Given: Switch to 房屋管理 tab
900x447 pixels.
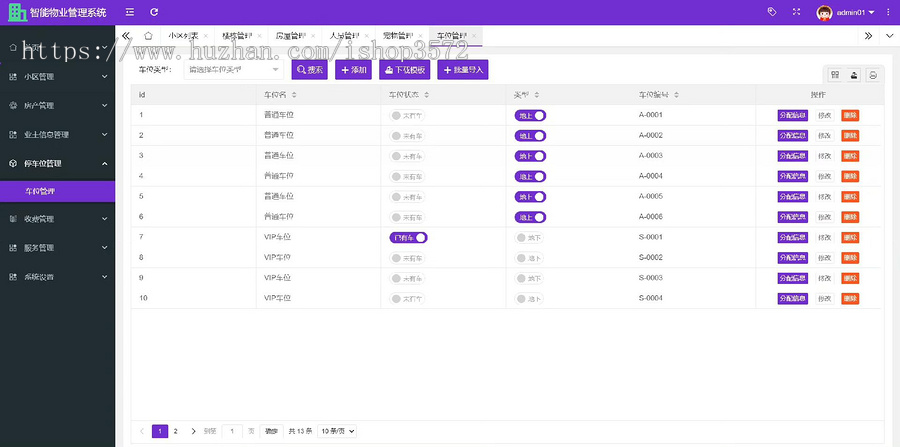Looking at the screenshot, I should [x=290, y=36].
